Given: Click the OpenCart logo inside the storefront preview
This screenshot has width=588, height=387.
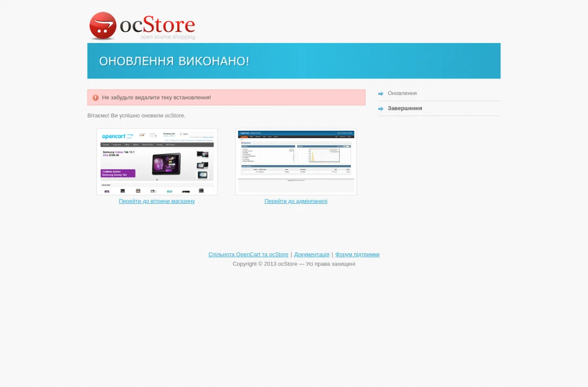Looking at the screenshot, I should coord(118,136).
